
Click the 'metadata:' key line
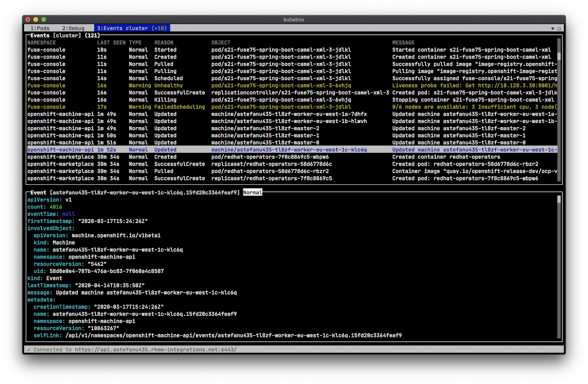(41, 300)
